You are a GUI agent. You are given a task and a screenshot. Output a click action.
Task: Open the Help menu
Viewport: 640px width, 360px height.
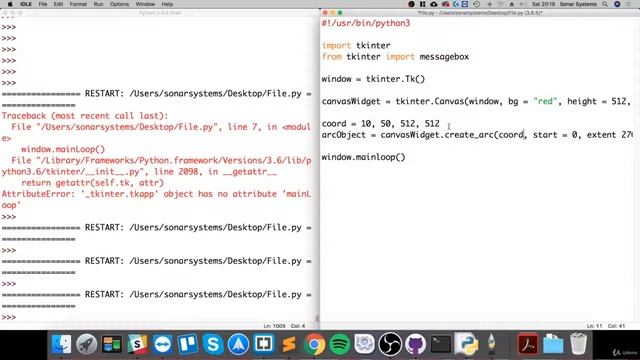point(167,4)
